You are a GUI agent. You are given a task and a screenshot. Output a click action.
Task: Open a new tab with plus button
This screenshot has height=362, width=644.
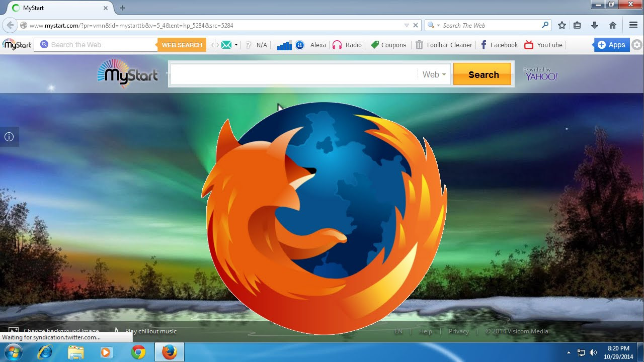pyautogui.click(x=122, y=8)
